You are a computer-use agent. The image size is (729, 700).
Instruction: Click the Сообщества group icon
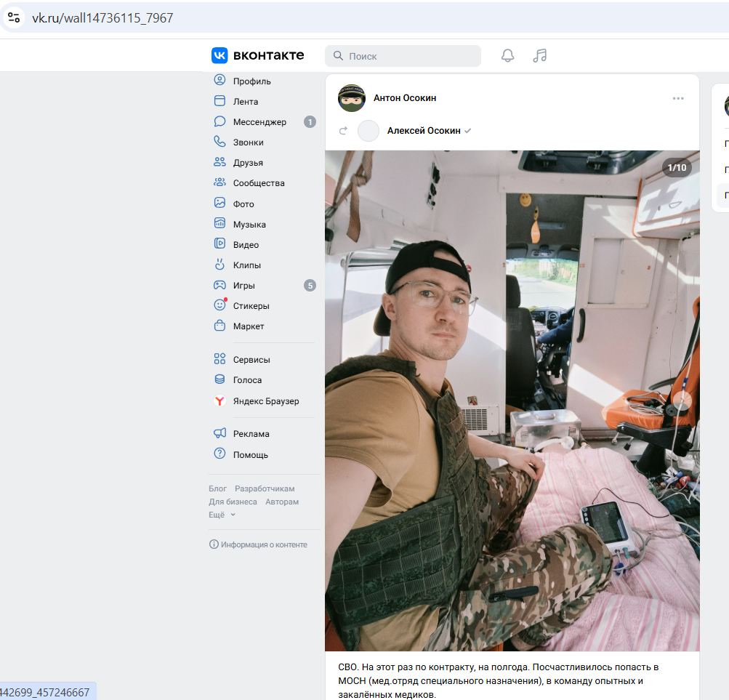219,182
